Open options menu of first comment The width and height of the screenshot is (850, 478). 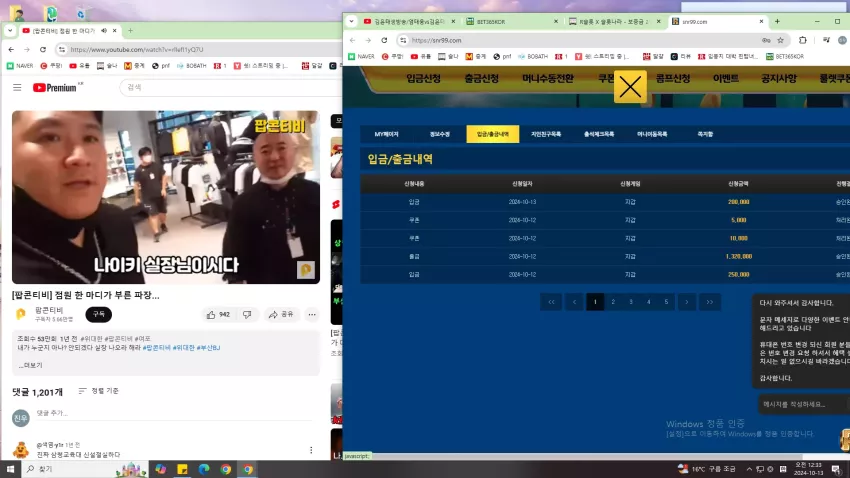tap(311, 450)
